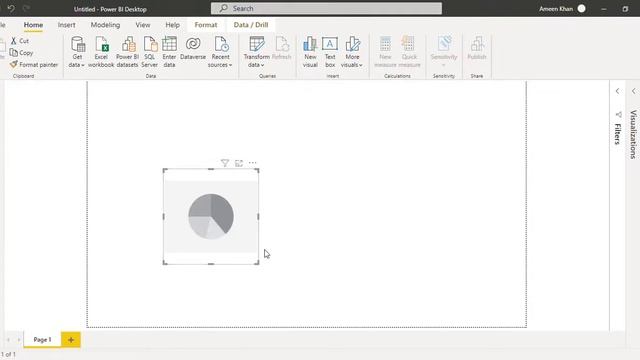Add a New visual
The image size is (640, 360).
[310, 52]
